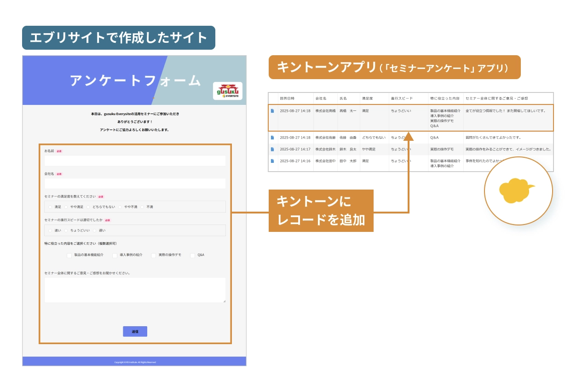The height and width of the screenshot is (392, 565).
Task: Click the 株式会社田中 cell
Action: tap(325, 161)
